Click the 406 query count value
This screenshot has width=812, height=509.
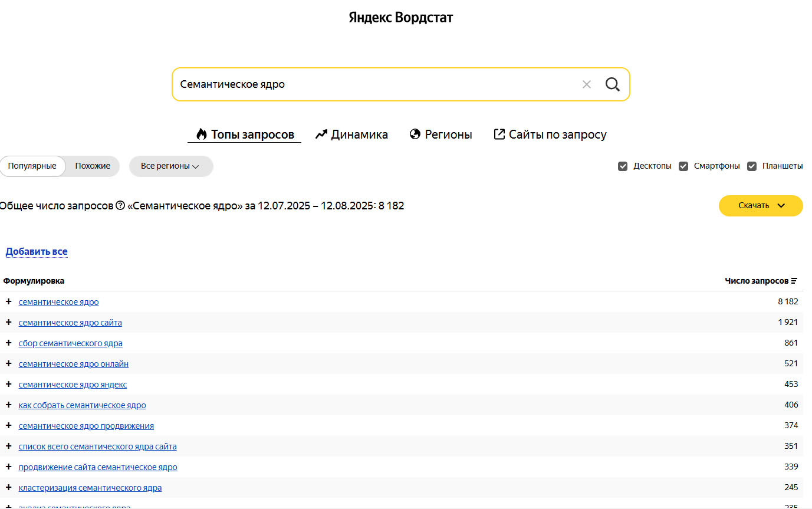[791, 405]
